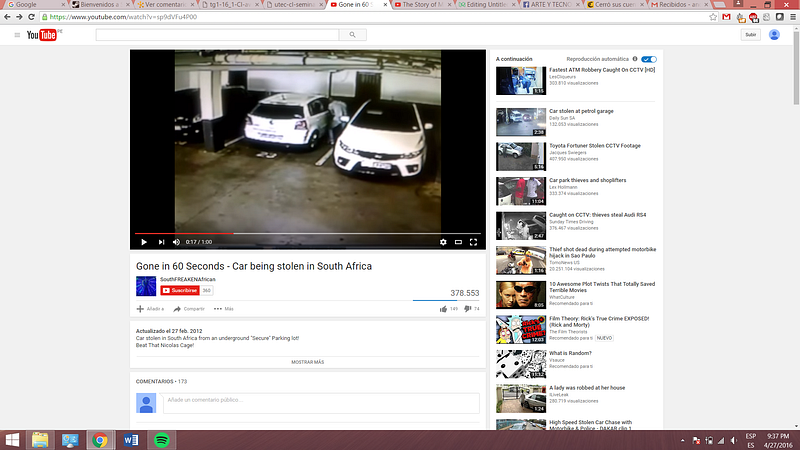Open SouthFREAKENAfrican channel link
The width and height of the screenshot is (800, 450).
click(188, 279)
